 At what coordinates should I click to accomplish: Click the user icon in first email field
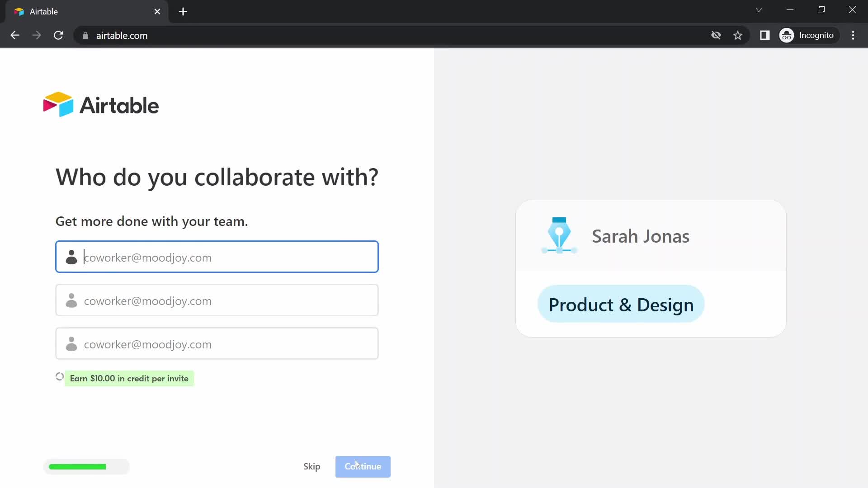point(71,257)
